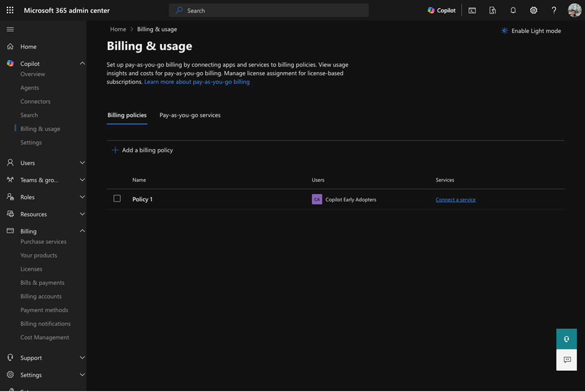Click the teal help headset floating button
Screen dimensions: 585x392
pos(566,339)
